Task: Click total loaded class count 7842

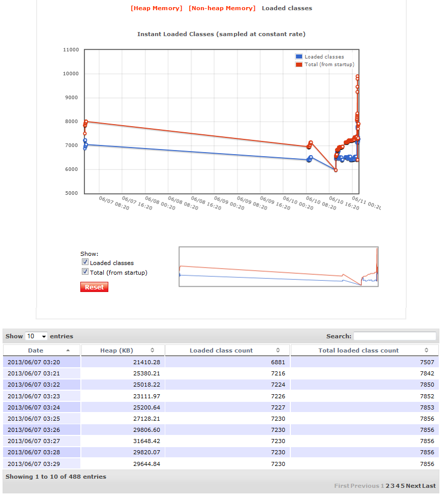Action: tap(427, 373)
